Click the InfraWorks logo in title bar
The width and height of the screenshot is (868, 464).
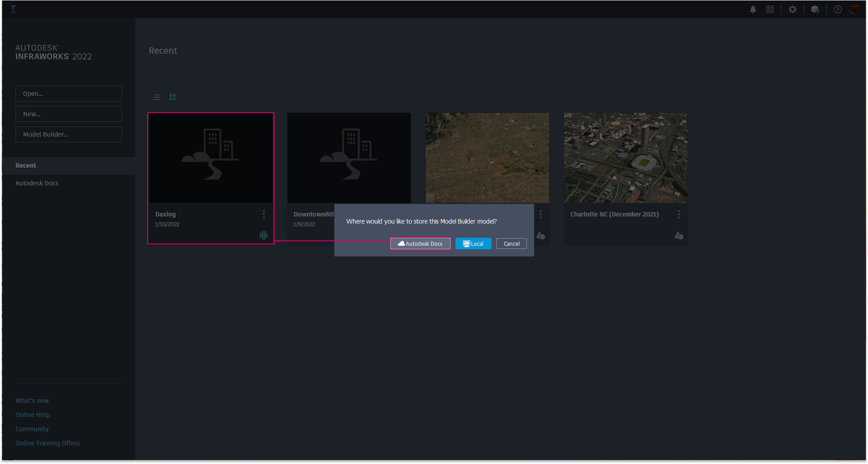coord(13,9)
